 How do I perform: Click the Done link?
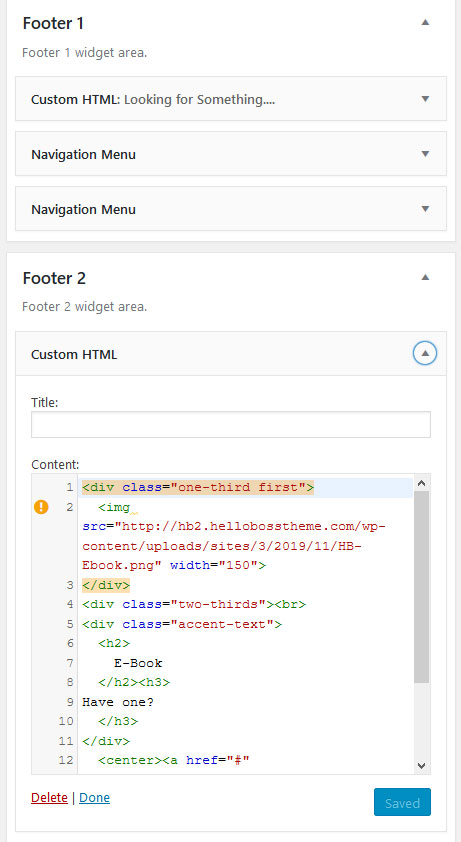coord(95,798)
